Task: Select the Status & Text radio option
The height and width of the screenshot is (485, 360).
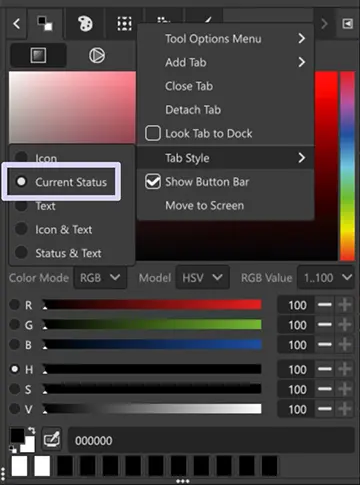Action: (x=21, y=253)
